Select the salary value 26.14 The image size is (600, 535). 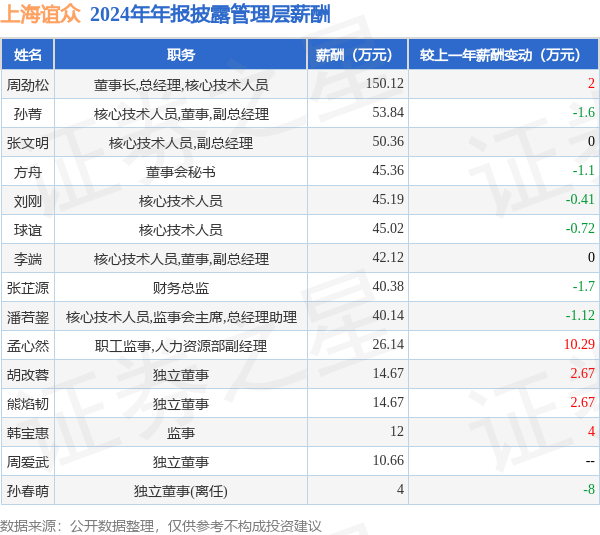click(x=388, y=345)
